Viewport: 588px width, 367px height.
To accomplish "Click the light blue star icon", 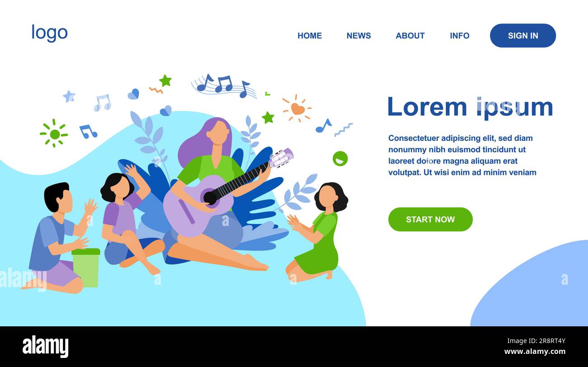I will coord(69,96).
